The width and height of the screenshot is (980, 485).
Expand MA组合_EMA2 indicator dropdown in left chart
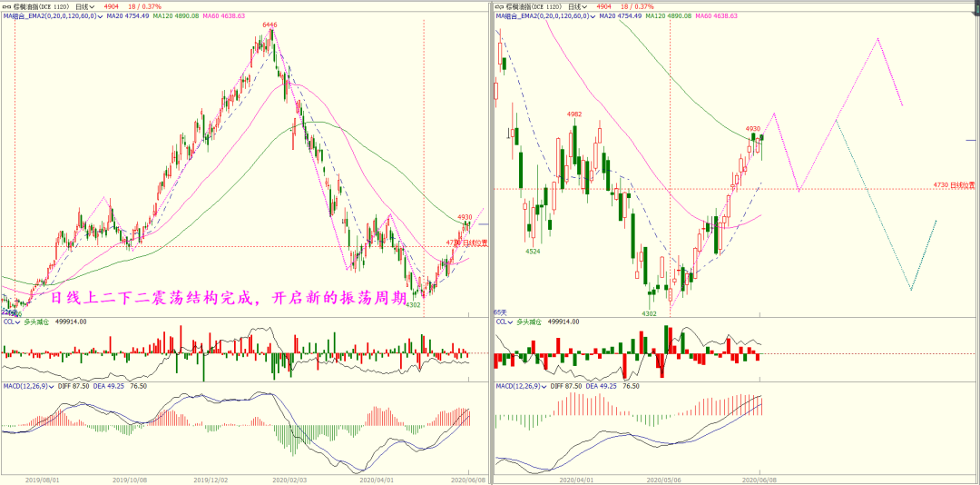101,16
